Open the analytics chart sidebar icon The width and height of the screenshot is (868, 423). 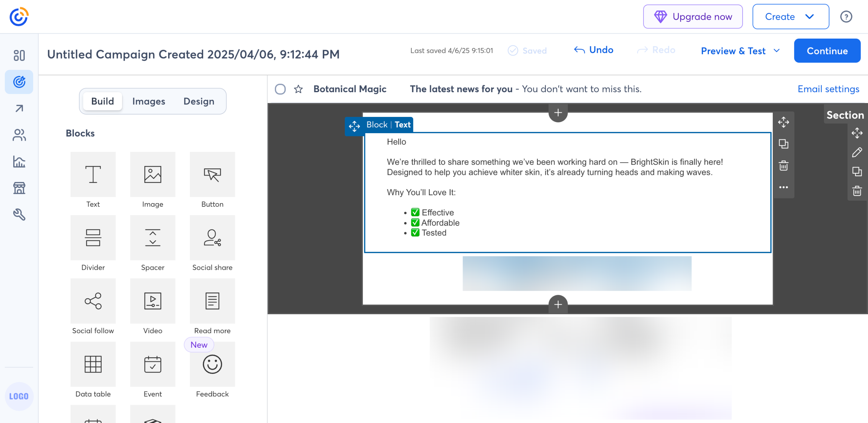tap(19, 162)
